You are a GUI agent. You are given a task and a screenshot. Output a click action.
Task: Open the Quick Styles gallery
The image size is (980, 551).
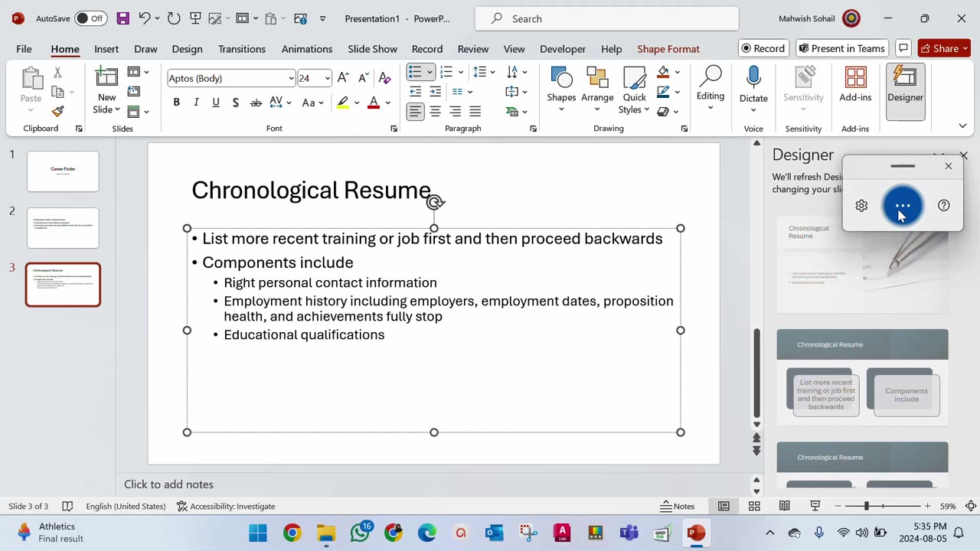tap(635, 90)
